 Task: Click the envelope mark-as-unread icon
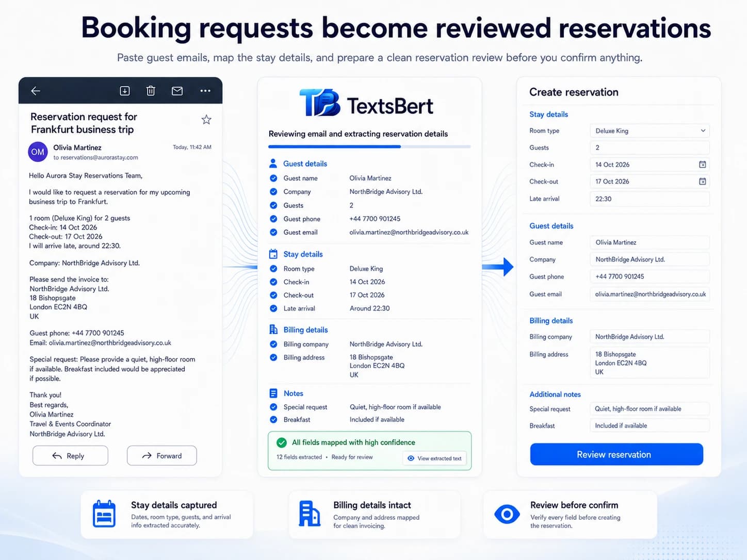click(x=177, y=91)
